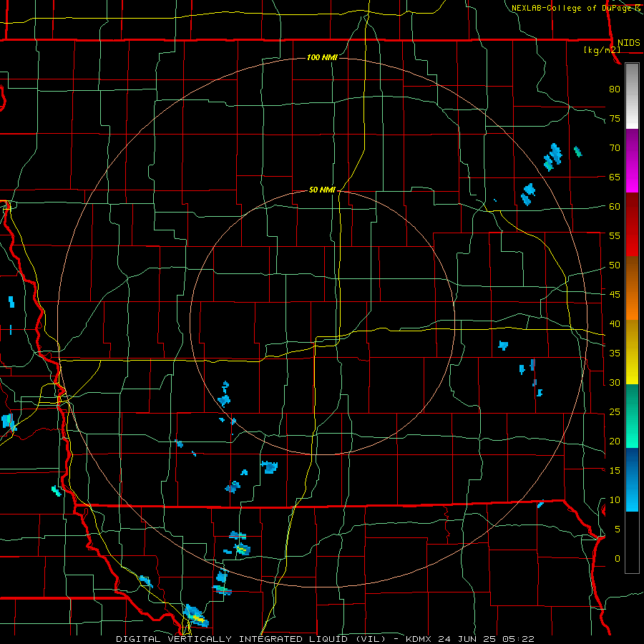Click the legend value 25
The image size is (644, 644).
point(615,411)
